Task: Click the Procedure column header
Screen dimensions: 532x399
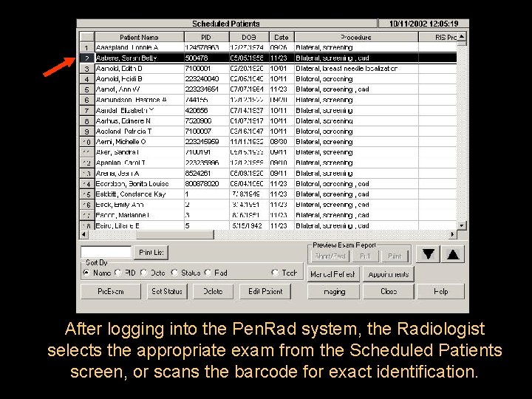Action: (356, 37)
